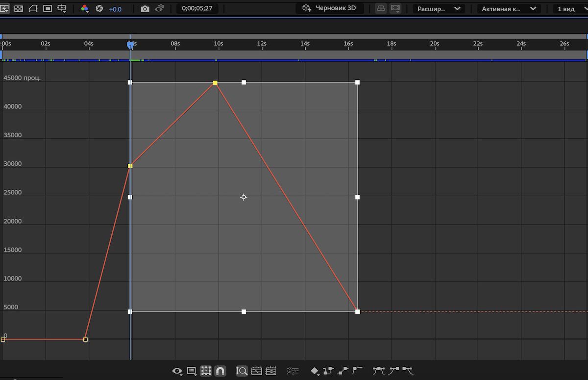The width and height of the screenshot is (588, 380).
Task: Open the Edit selected keyframes diamond menu
Action: 315,371
